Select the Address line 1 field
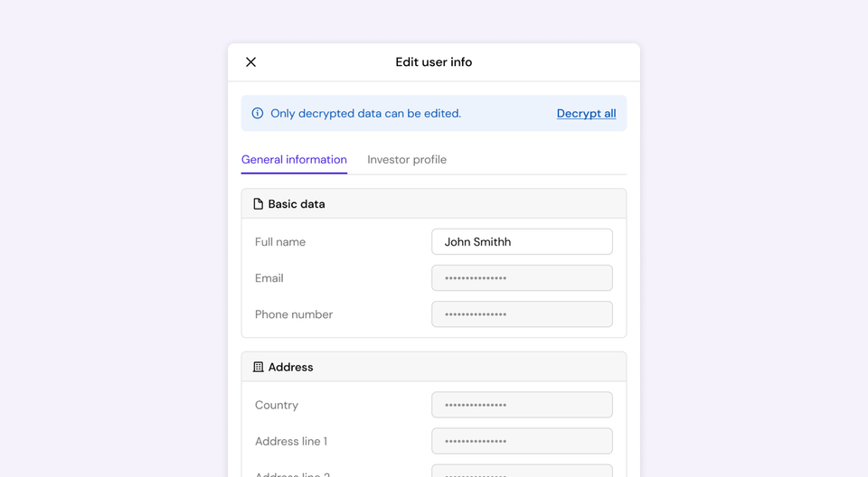Image resolution: width=868 pixels, height=477 pixels. coord(522,441)
